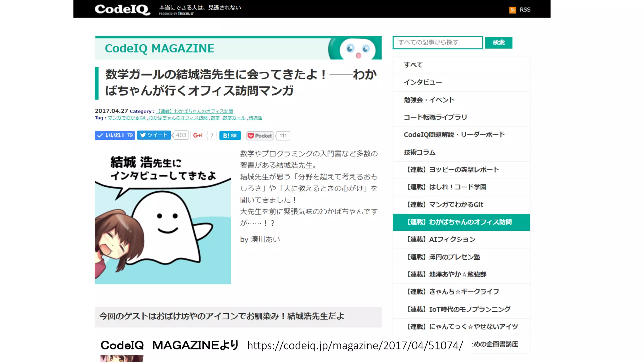Open the RSS feed icon
This screenshot has height=362, width=644.
(x=513, y=10)
